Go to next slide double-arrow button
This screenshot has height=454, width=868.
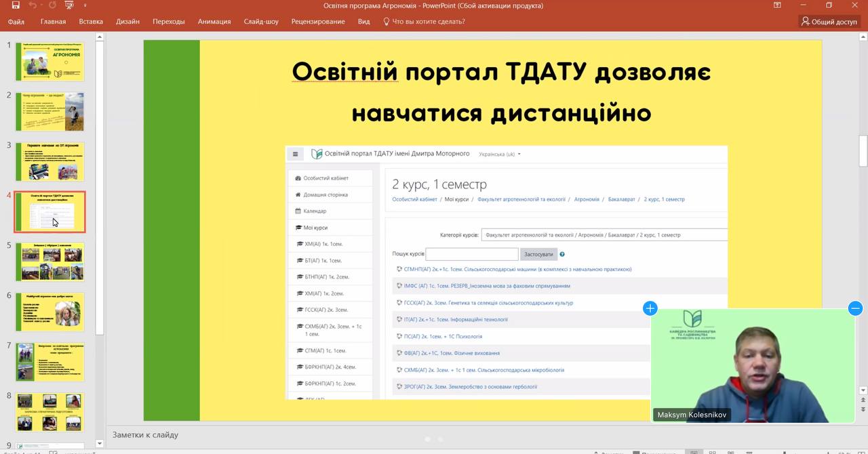pos(863,409)
